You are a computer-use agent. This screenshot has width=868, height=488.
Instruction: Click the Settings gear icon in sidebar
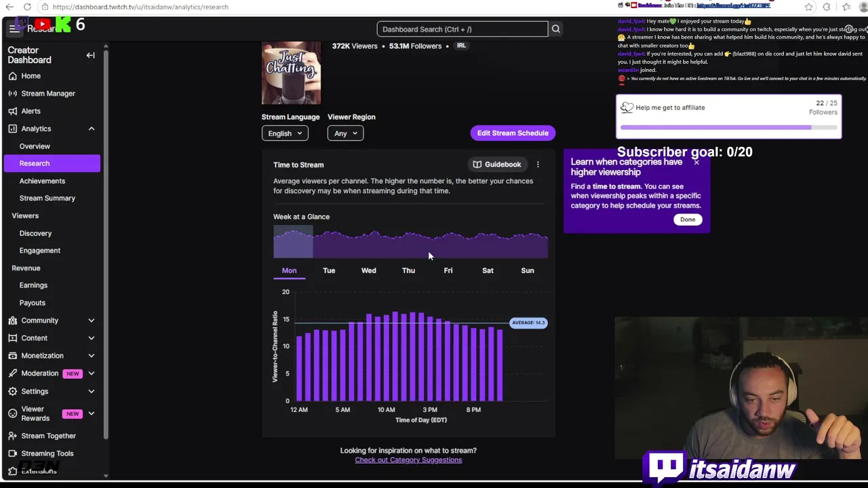(13, 391)
